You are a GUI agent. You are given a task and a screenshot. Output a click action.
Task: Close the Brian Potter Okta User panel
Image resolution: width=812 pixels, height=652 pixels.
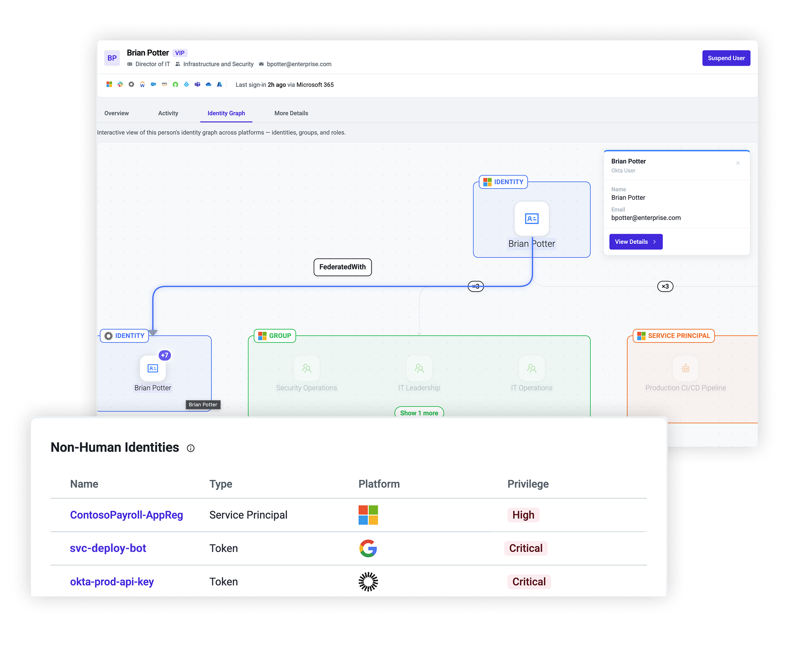738,163
